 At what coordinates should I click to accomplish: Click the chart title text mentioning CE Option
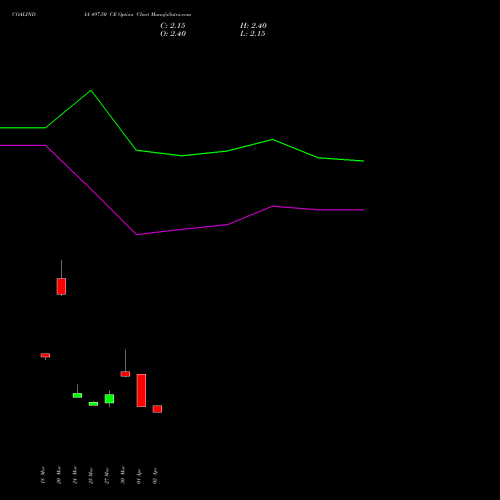[137, 15]
